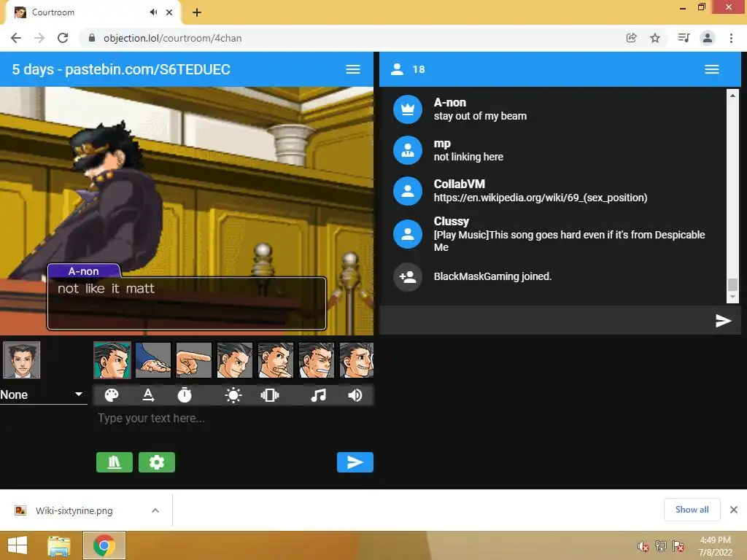The width and height of the screenshot is (747, 560).
Task: Open the chat panel hamburger menu
Action: click(x=712, y=69)
